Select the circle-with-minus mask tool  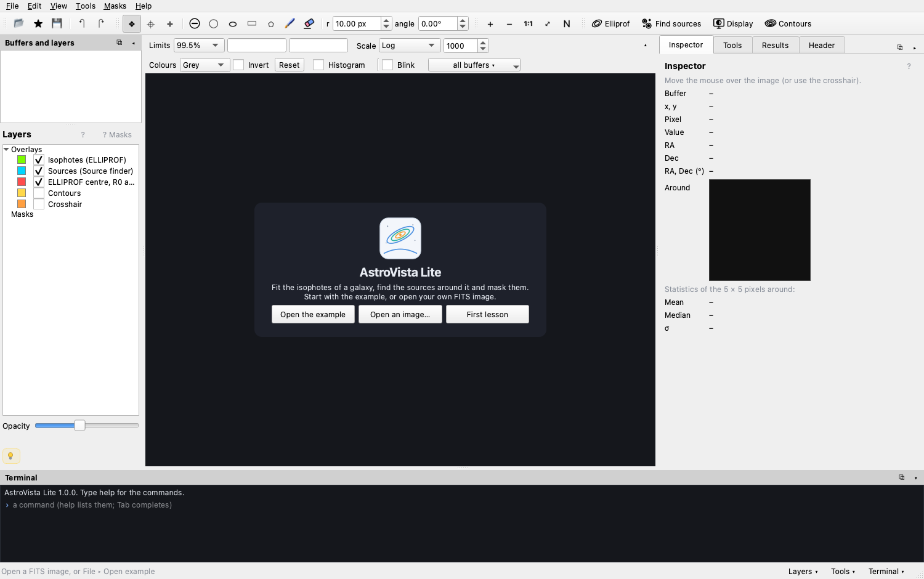pyautogui.click(x=195, y=23)
